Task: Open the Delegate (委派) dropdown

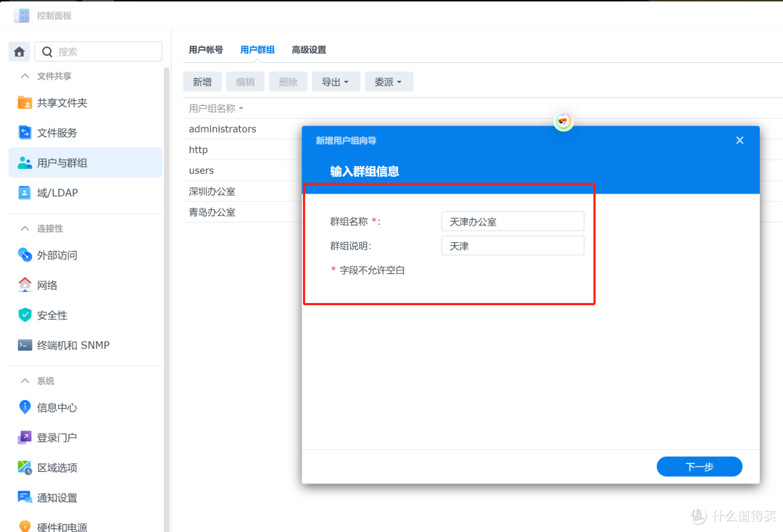Action: 389,82
